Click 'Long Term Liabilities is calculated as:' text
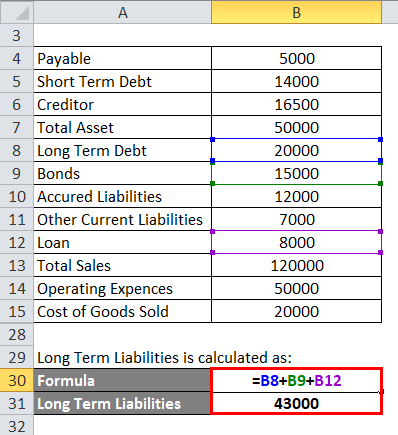Screen dimensions: 398x435 164,358
